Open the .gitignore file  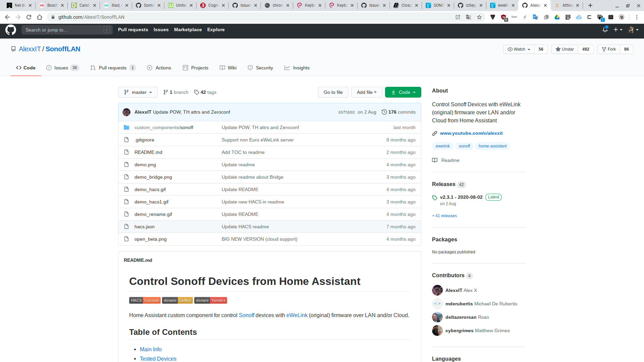[x=144, y=140]
